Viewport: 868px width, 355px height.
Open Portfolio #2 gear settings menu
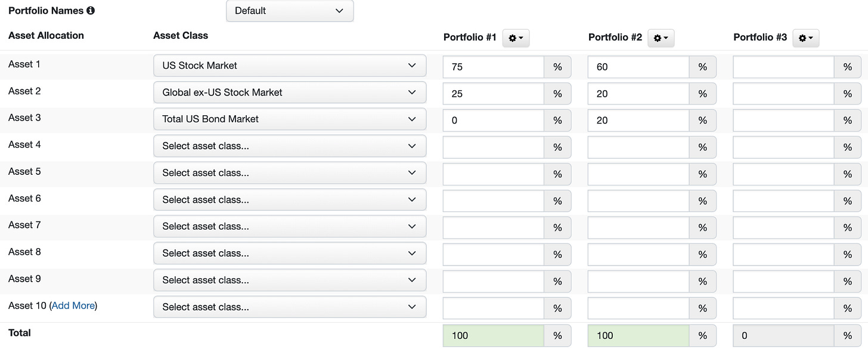(x=661, y=38)
